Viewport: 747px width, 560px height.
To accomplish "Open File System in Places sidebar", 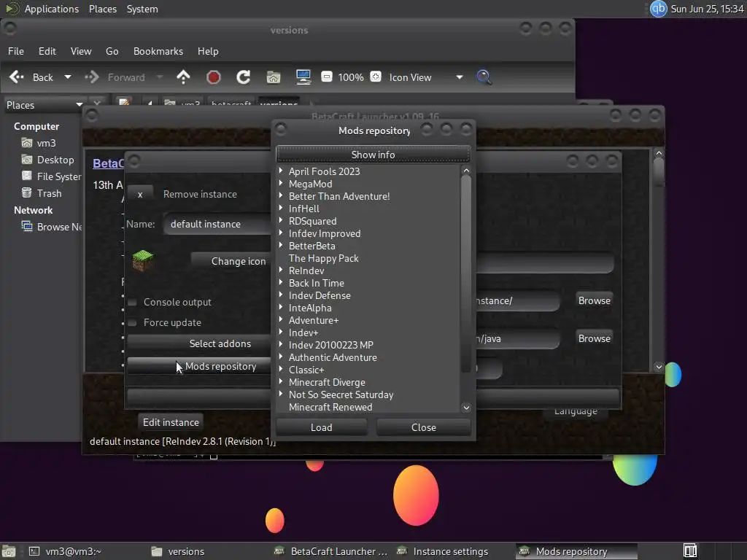I will tap(51, 176).
